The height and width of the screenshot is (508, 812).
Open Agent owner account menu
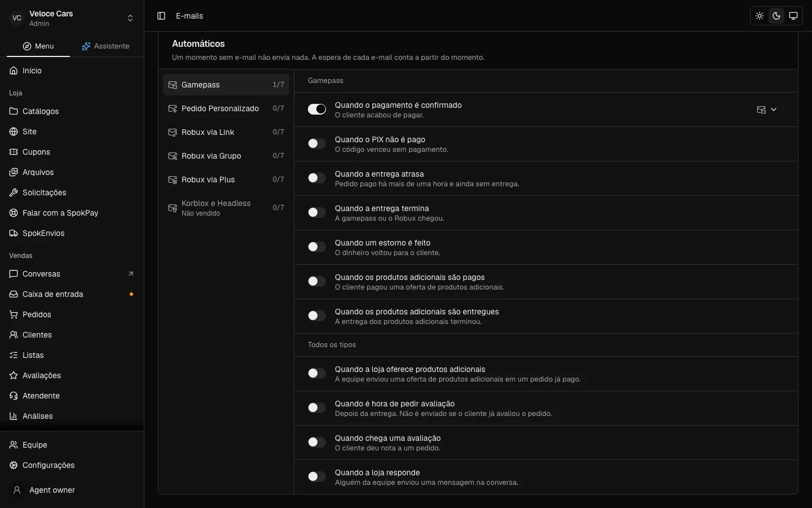72,490
